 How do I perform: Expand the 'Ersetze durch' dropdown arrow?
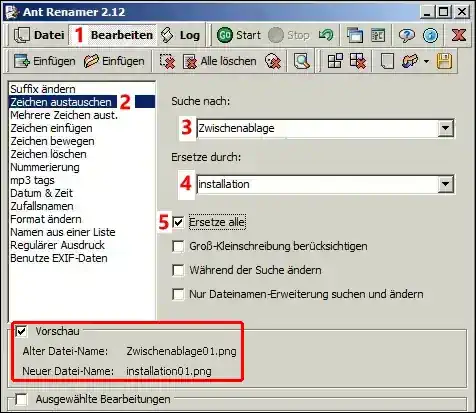(x=445, y=184)
